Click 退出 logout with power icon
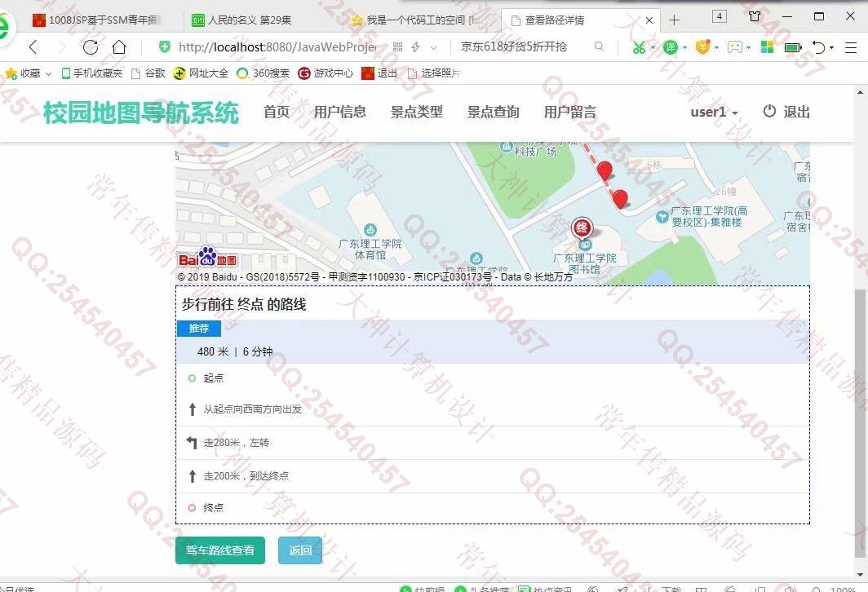Screen dimensions: 868x592 pos(786,113)
